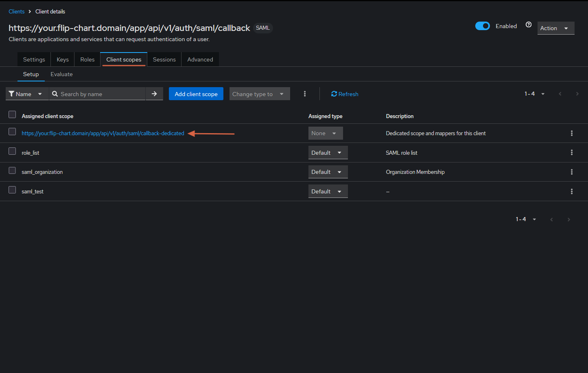Switch to the Advanced tab
Viewport: 588px width, 373px height.
(x=200, y=59)
